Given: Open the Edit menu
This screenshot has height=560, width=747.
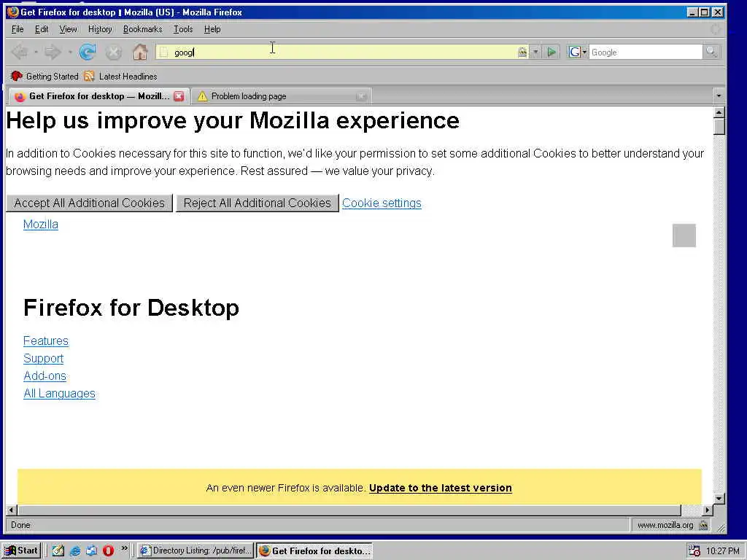Looking at the screenshot, I should tap(42, 29).
